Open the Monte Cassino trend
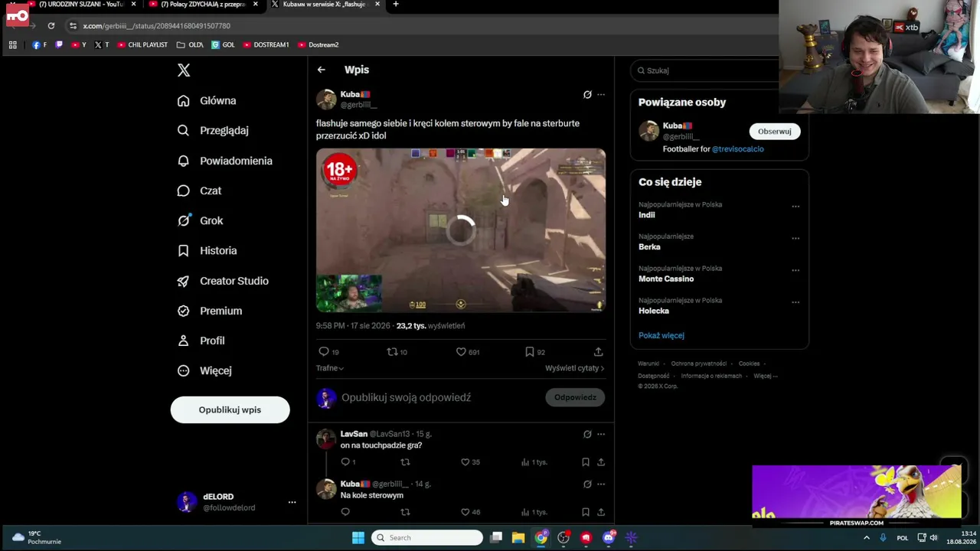Screen dimensions: 980x551 (666, 279)
